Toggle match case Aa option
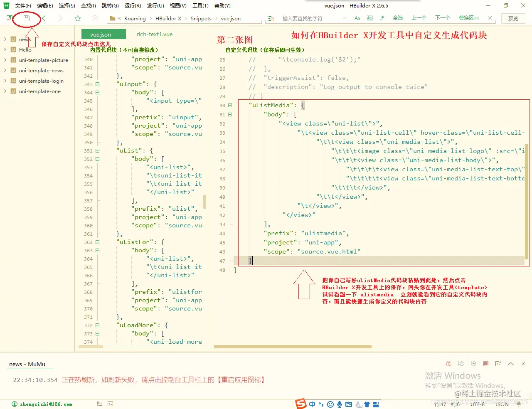The image size is (532, 409). click(x=357, y=18)
